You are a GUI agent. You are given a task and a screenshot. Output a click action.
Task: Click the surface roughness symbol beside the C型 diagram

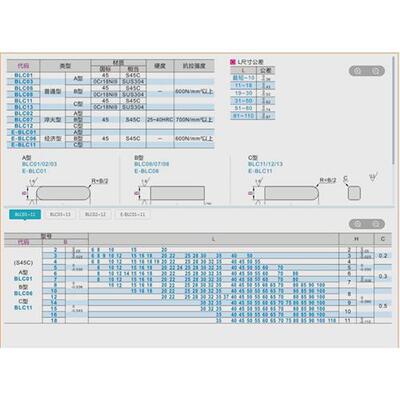pos(373,177)
